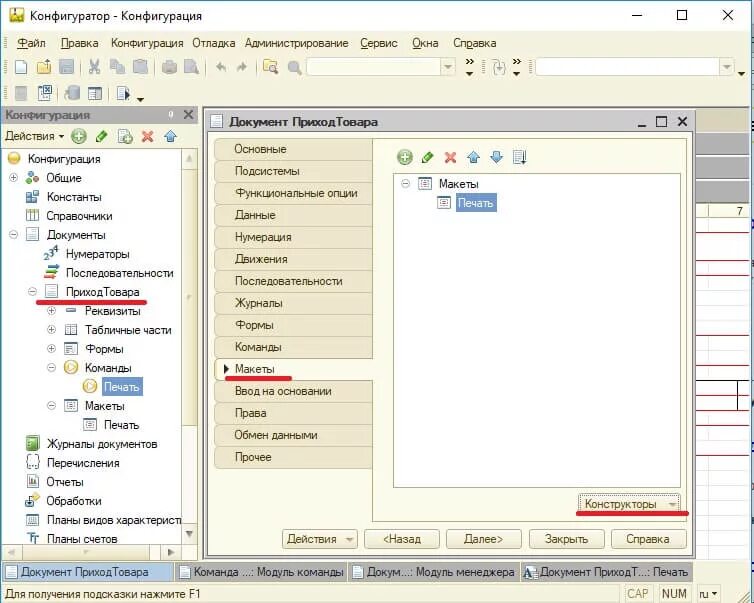Click the New document toolbar icon
Screen dimensions: 754x603
coord(21,67)
